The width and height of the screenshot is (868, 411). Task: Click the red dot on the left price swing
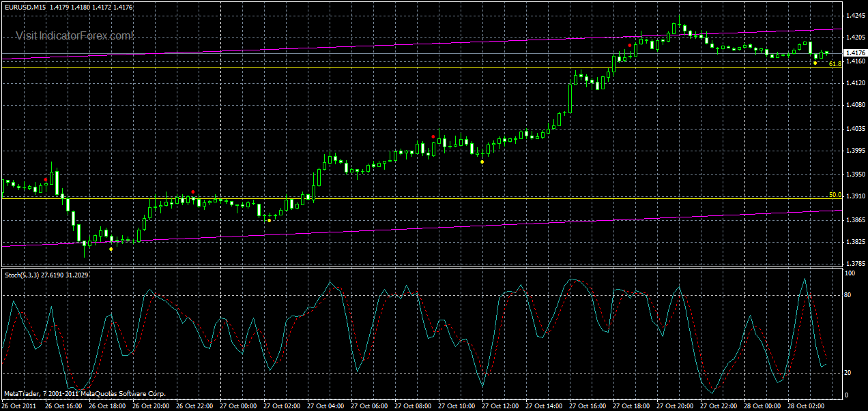click(45, 179)
